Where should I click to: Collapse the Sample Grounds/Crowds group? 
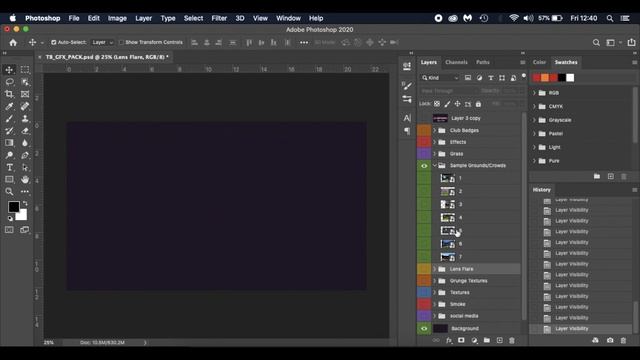click(x=435, y=166)
